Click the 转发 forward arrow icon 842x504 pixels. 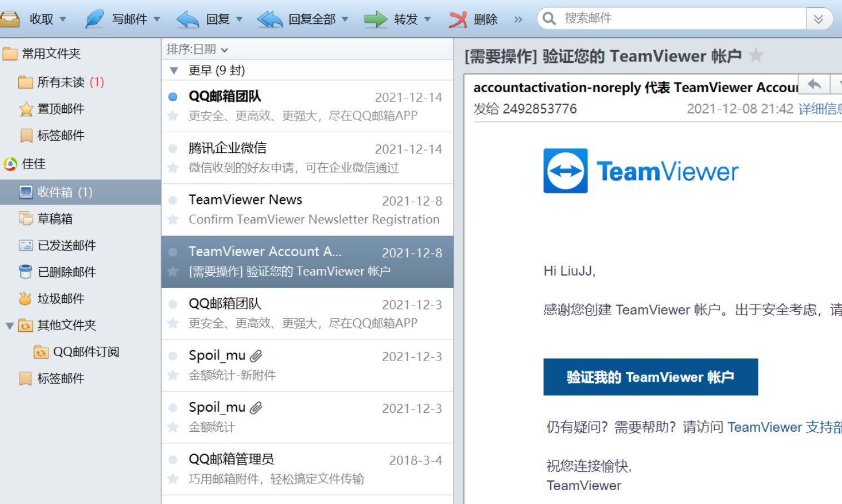(x=376, y=19)
